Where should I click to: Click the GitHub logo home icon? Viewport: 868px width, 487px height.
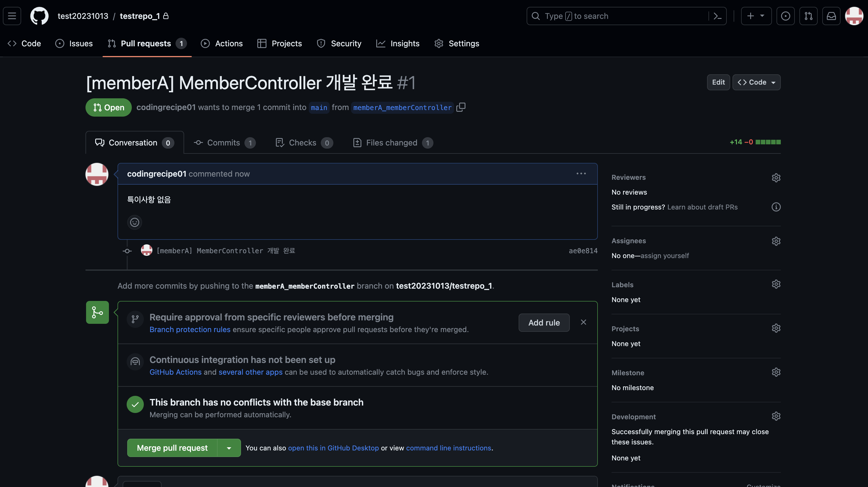coord(39,16)
